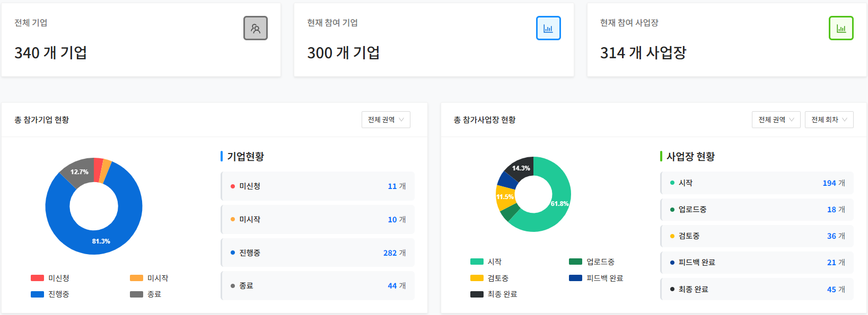Toggle 시작 legend in workplace chart
Image resolution: width=868 pixels, height=315 pixels.
tap(486, 262)
